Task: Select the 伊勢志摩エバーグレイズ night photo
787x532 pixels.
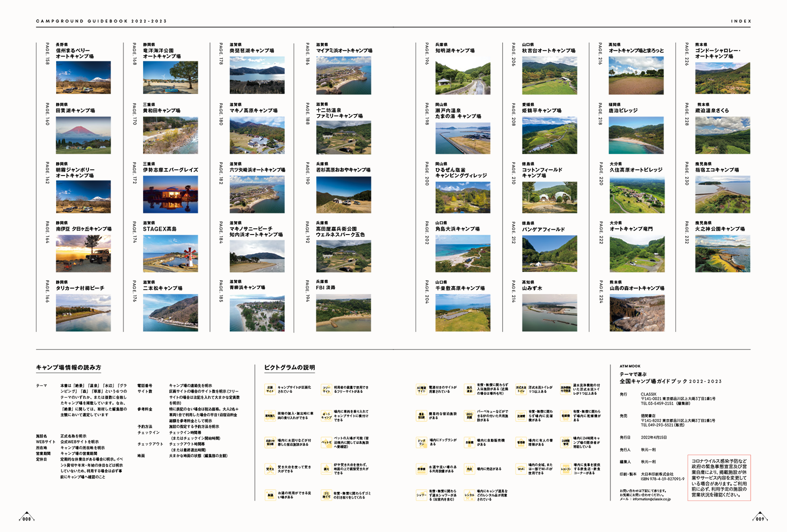Action: (x=170, y=195)
